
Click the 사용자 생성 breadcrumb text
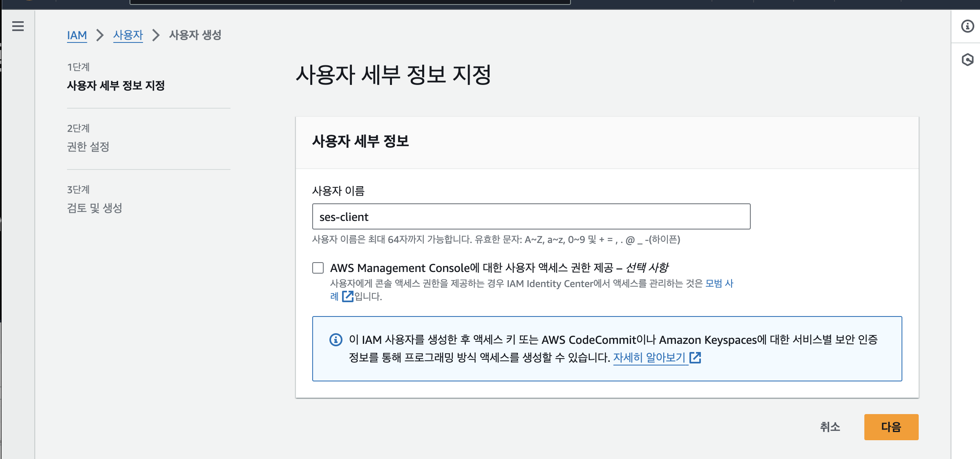[x=195, y=35]
